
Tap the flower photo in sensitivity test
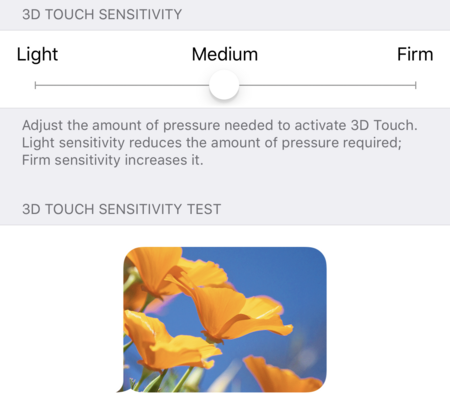tap(224, 319)
